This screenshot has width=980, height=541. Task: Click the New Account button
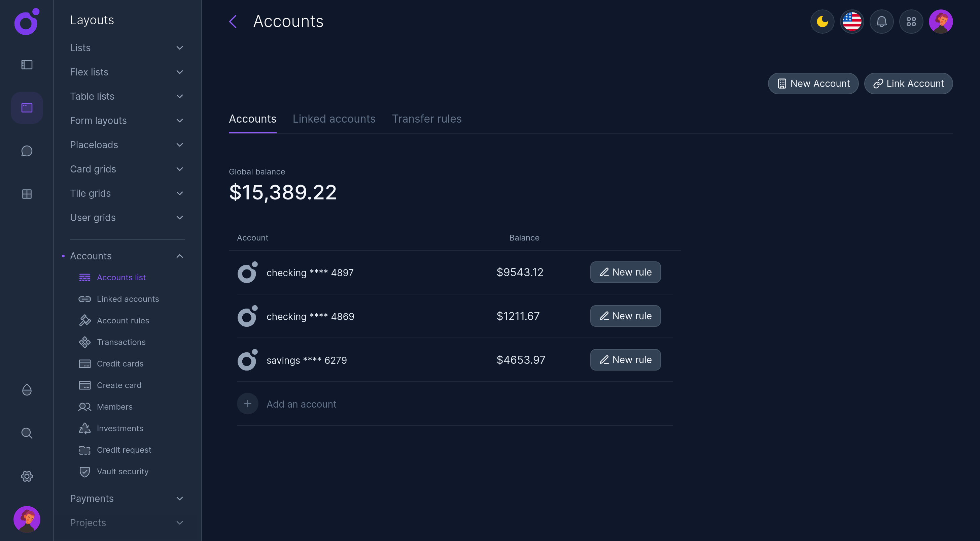pyautogui.click(x=813, y=84)
